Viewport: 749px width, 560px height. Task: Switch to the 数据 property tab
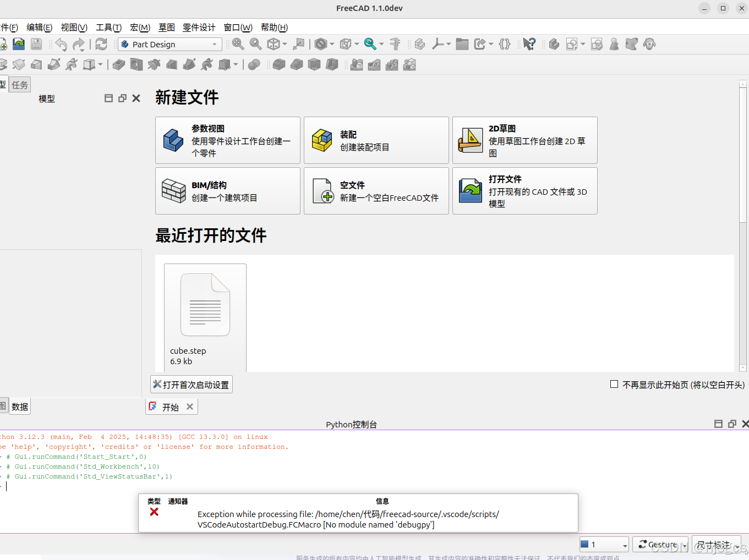coord(20,407)
